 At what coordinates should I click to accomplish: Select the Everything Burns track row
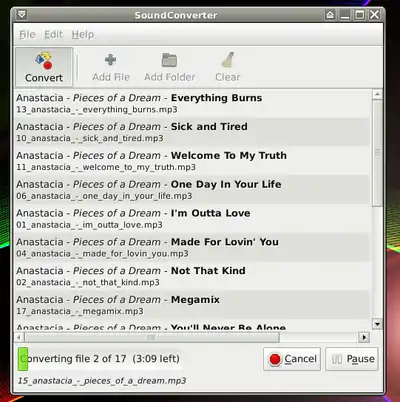pos(193,103)
